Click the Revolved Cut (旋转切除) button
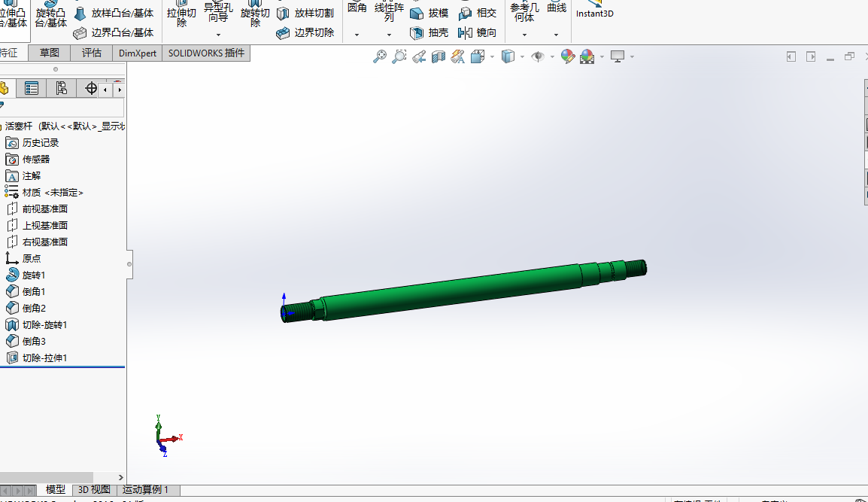 (x=255, y=14)
